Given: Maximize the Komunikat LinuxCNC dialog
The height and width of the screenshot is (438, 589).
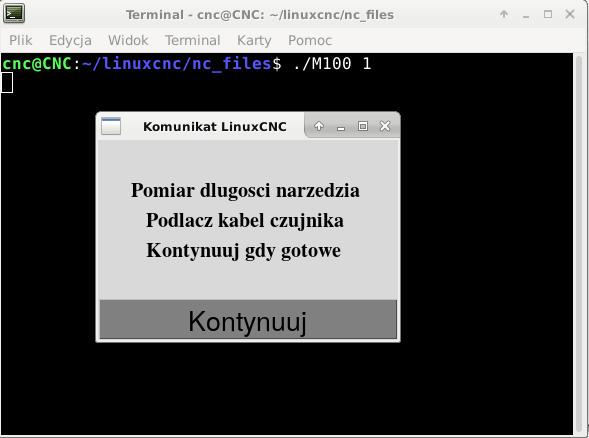Looking at the screenshot, I should [x=362, y=126].
